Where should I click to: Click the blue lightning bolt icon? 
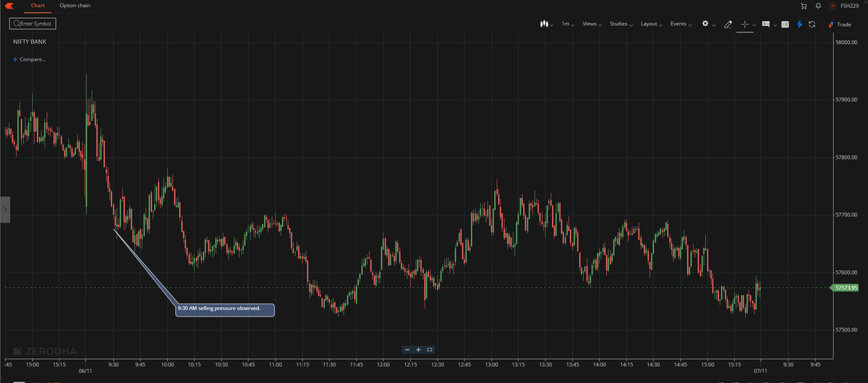799,24
